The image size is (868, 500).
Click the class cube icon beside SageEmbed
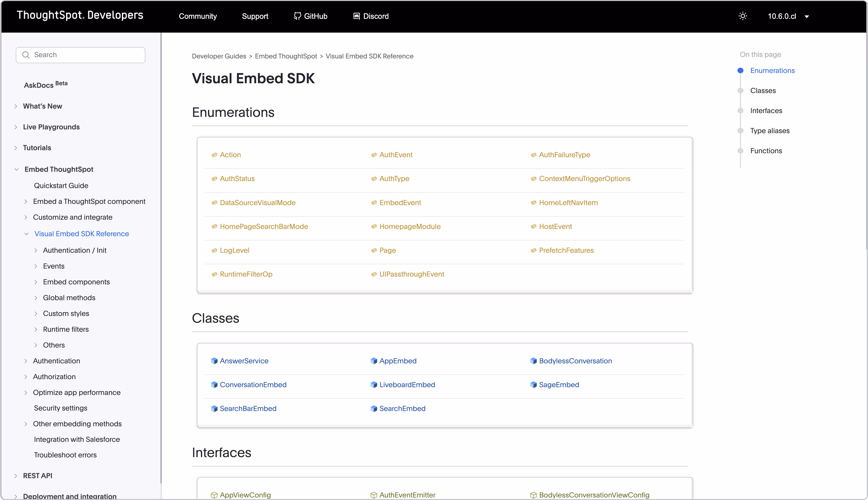point(533,385)
